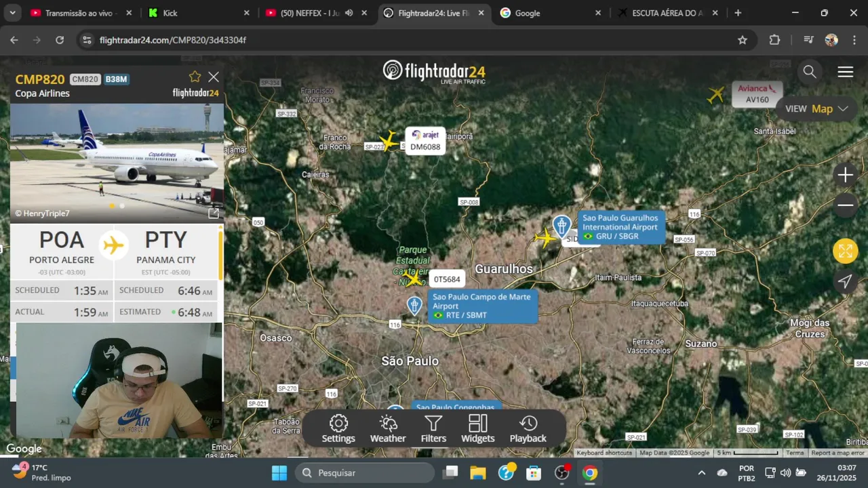868x488 pixels.
Task: Click the Flightradar24 logo at top
Action: [x=434, y=71]
